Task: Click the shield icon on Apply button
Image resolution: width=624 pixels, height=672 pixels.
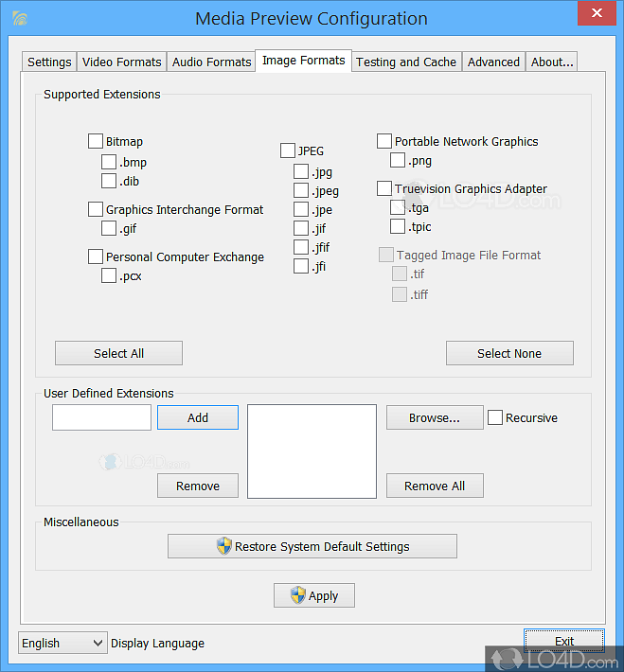Action: (x=297, y=595)
